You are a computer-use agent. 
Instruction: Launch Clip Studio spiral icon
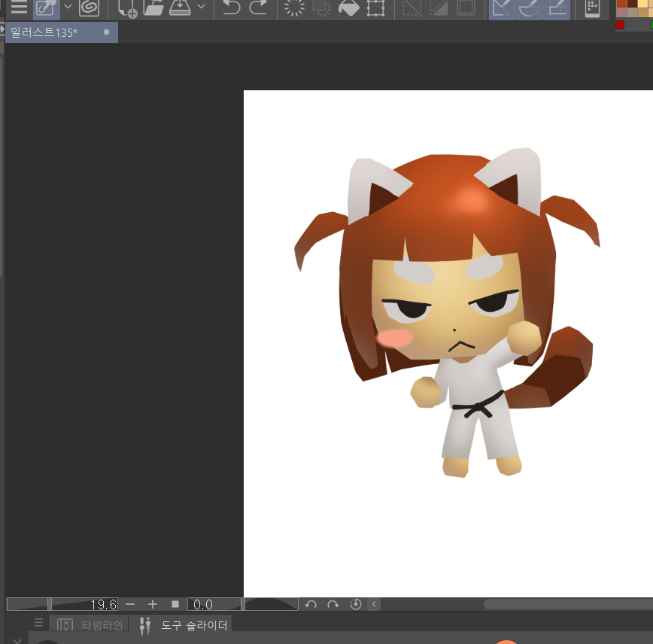click(89, 8)
